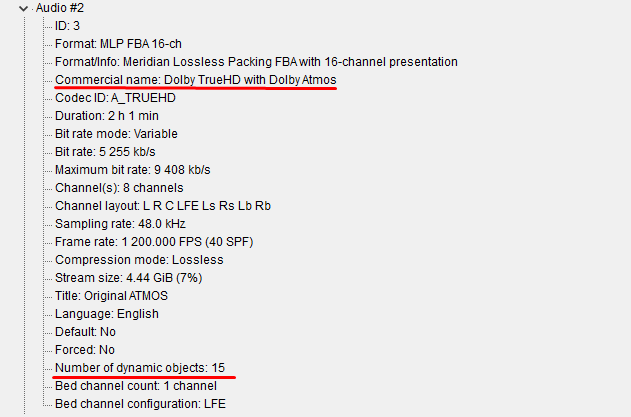Click the Channel layout L R C LFE row
This screenshot has height=417, width=631.
(163, 206)
